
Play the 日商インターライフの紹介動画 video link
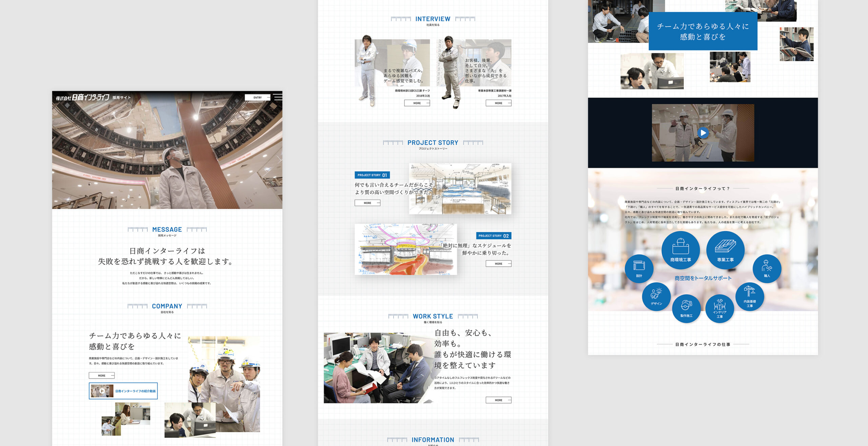123,391
